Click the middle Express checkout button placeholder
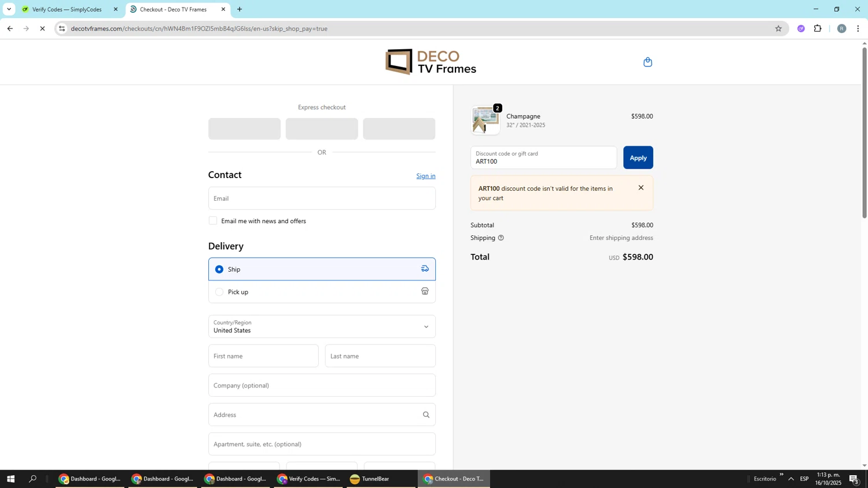Viewport: 868px width, 488px height. pos(322,129)
